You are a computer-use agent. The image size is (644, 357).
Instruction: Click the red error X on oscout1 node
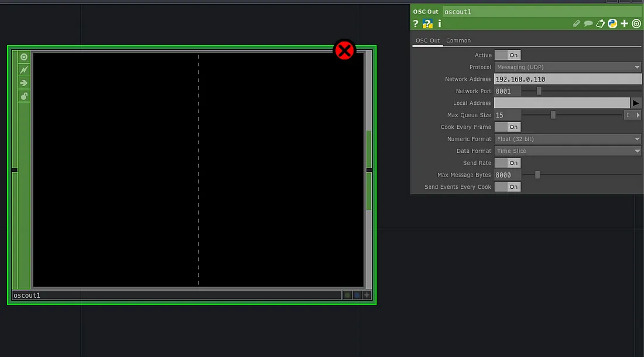coord(344,50)
